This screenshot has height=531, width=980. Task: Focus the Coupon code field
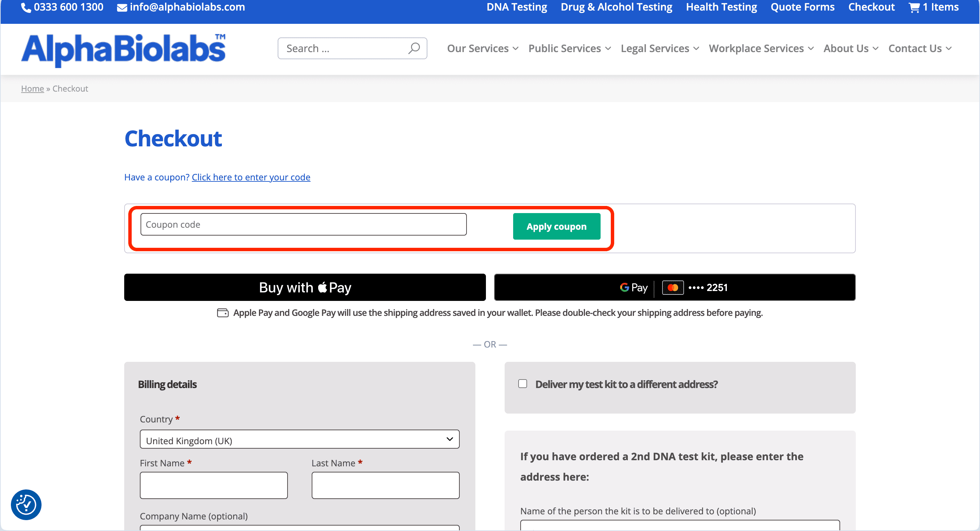(x=303, y=225)
